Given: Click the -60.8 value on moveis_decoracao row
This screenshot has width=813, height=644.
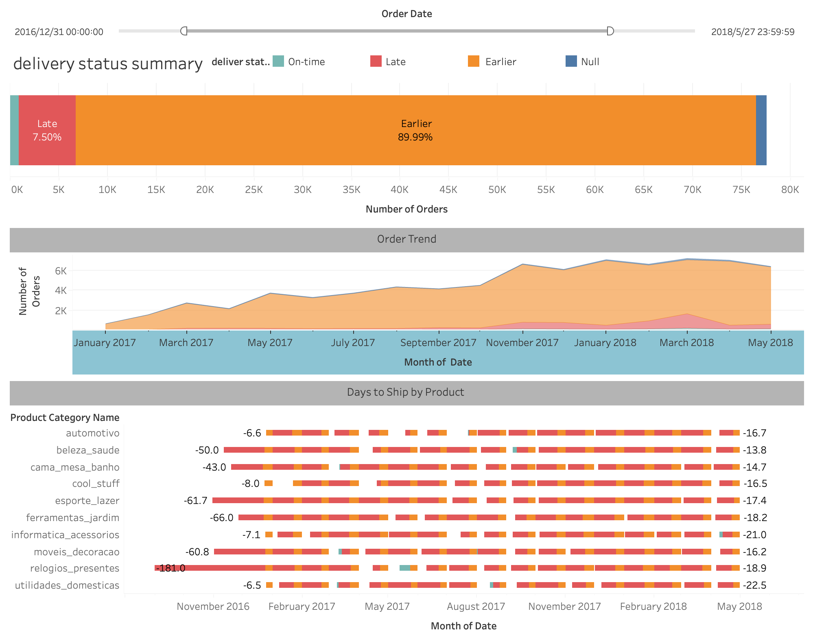Looking at the screenshot, I should 197,552.
